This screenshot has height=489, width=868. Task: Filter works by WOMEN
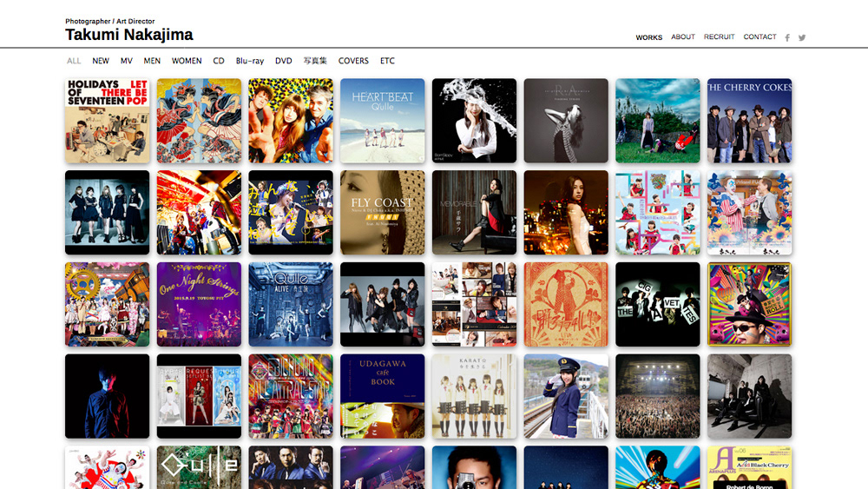coord(187,61)
